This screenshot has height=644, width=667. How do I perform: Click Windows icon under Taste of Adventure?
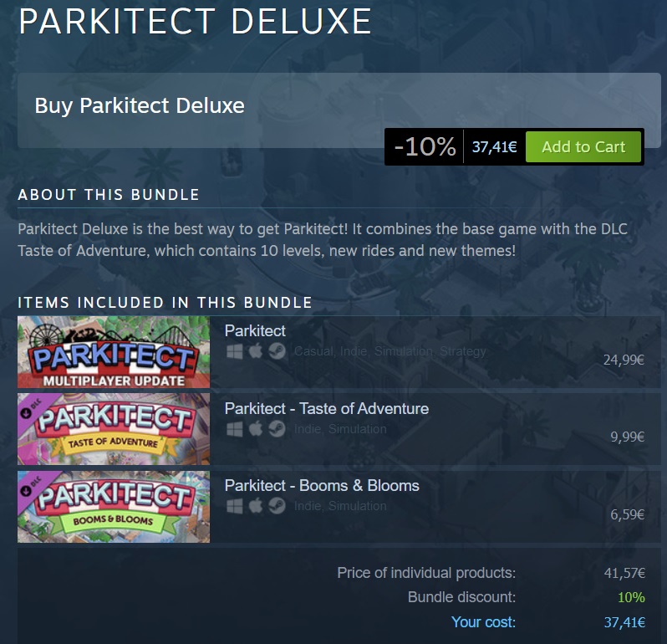234,429
